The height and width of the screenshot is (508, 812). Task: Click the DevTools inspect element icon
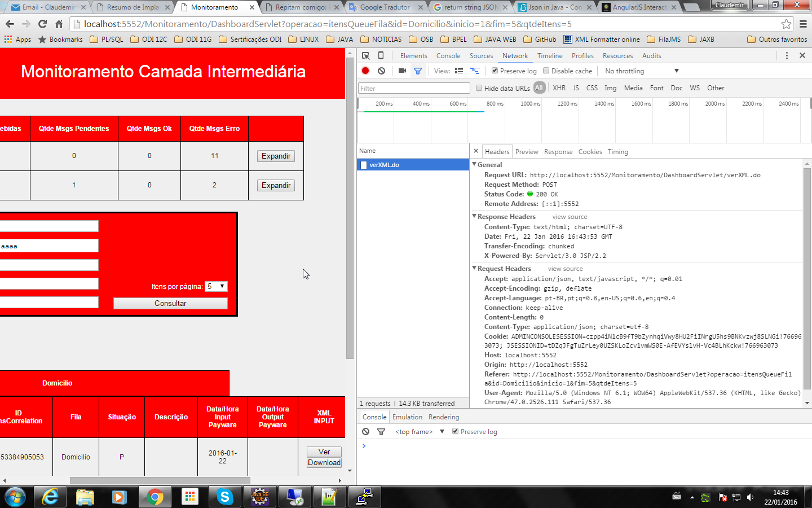tap(365, 55)
